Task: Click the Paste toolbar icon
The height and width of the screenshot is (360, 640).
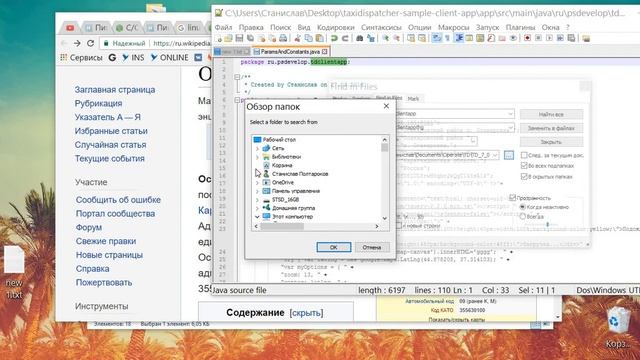Action: pyautogui.click(x=319, y=39)
